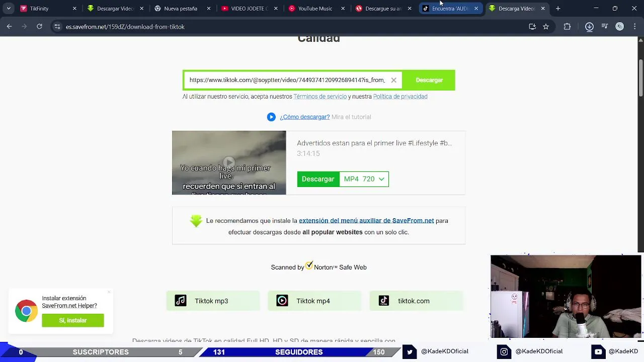Screen dimensions: 644x362
Task: Dismiss the SaveFrom Helper install popup
Action: point(109,292)
